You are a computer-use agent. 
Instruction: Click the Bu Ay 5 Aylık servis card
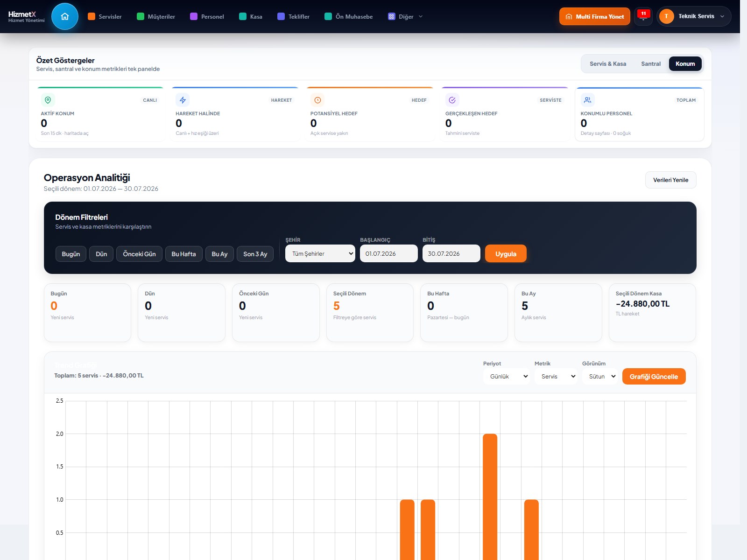tap(558, 312)
